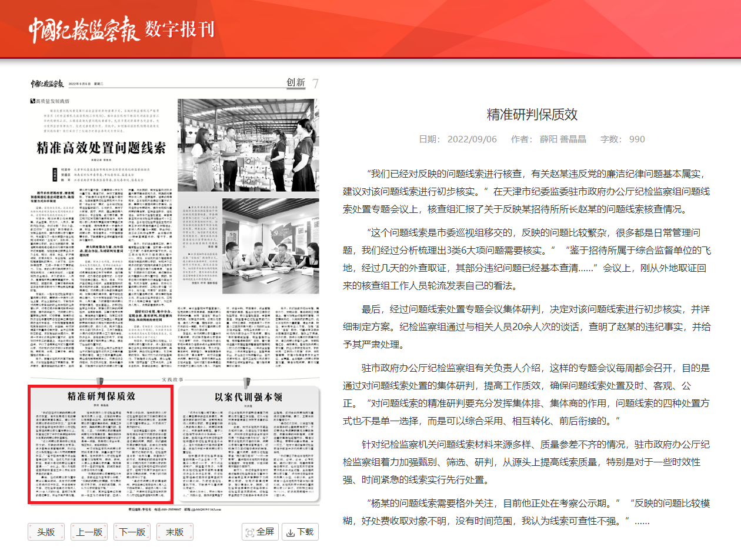Click the date value 2022/09/06
The image size is (741, 560).
(x=472, y=139)
